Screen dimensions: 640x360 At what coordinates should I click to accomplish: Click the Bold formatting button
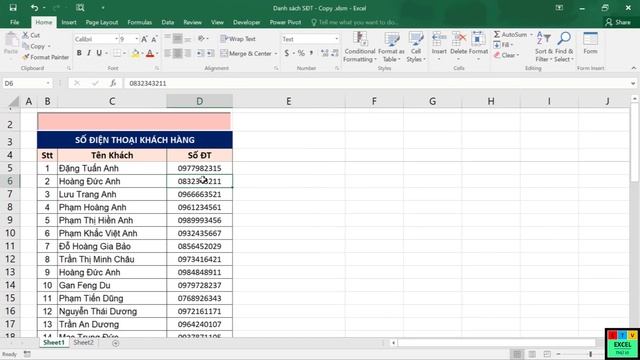click(x=79, y=53)
